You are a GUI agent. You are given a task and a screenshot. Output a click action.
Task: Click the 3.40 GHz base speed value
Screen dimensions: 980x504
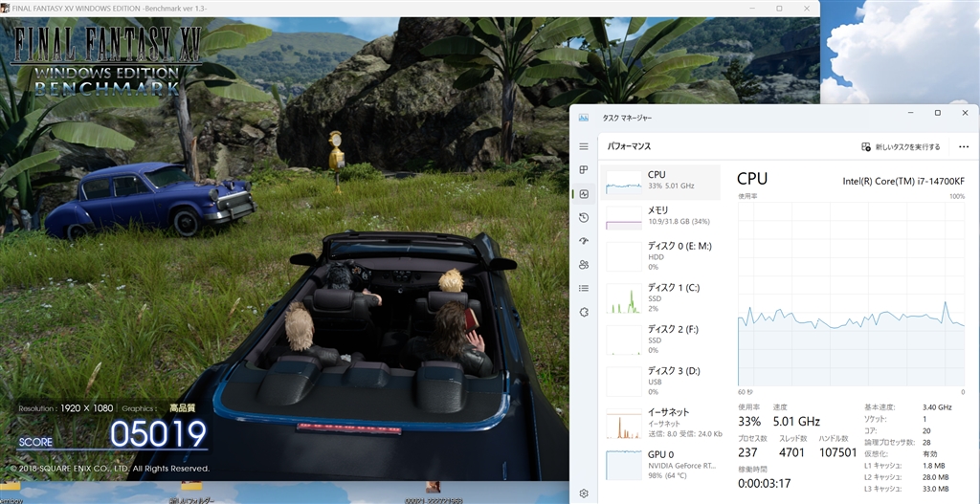937,407
